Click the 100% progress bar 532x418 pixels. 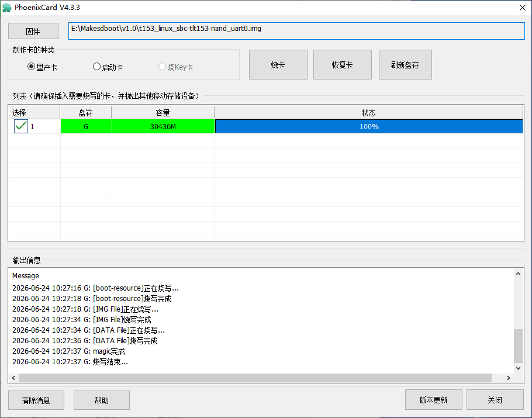pos(369,126)
